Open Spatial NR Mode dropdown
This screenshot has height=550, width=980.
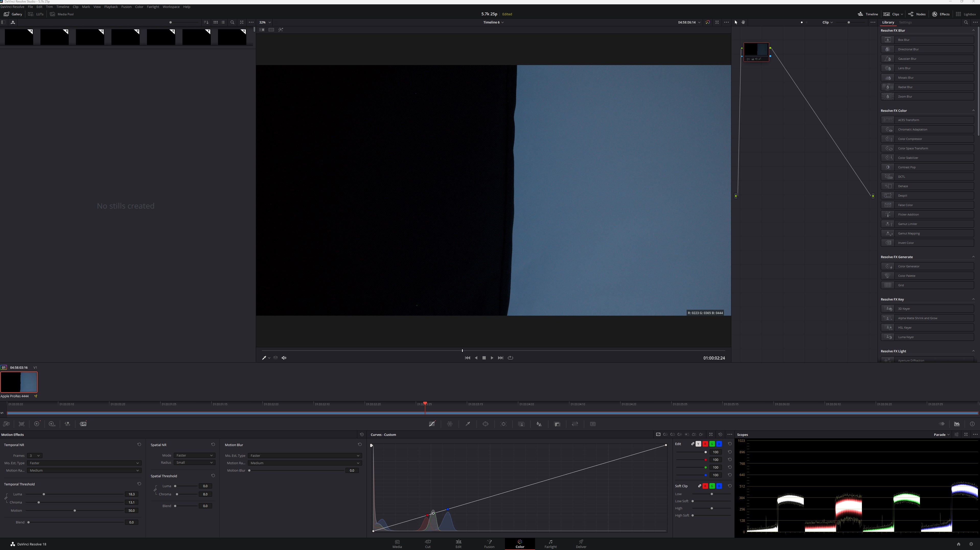194,455
